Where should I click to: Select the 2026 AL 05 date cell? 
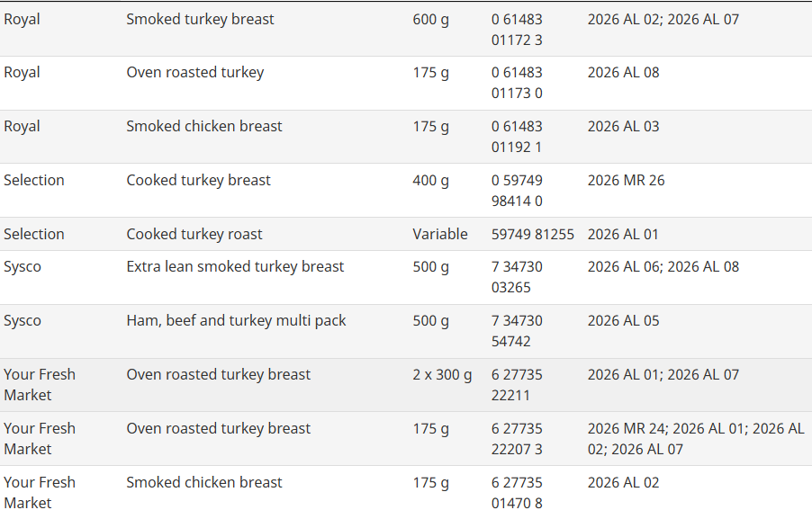click(x=623, y=320)
